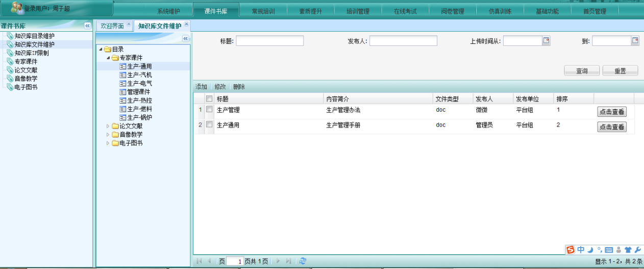The image size is (644, 269).
Task: Toggle the select-all checkbox in table header
Action: coord(209,99)
